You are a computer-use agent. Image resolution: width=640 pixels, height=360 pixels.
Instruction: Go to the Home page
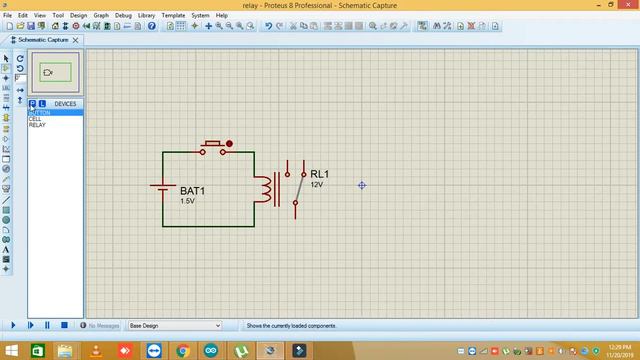pyautogui.click(x=55, y=26)
